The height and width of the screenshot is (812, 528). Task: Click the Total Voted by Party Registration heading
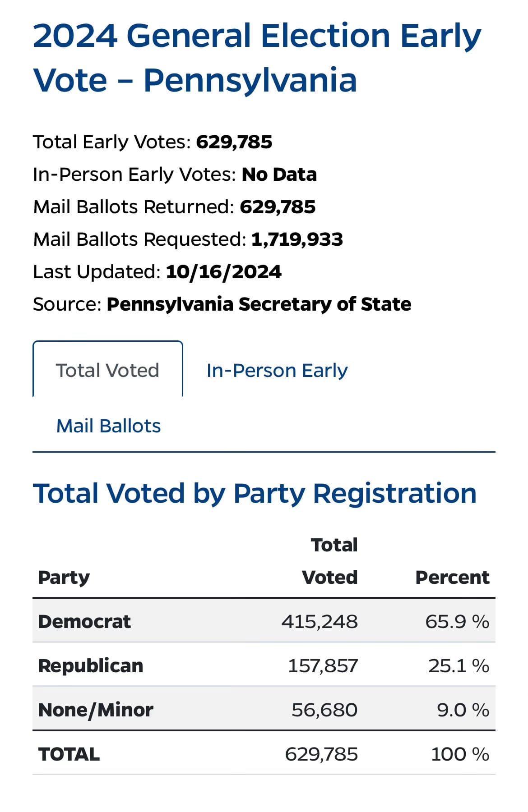(255, 493)
